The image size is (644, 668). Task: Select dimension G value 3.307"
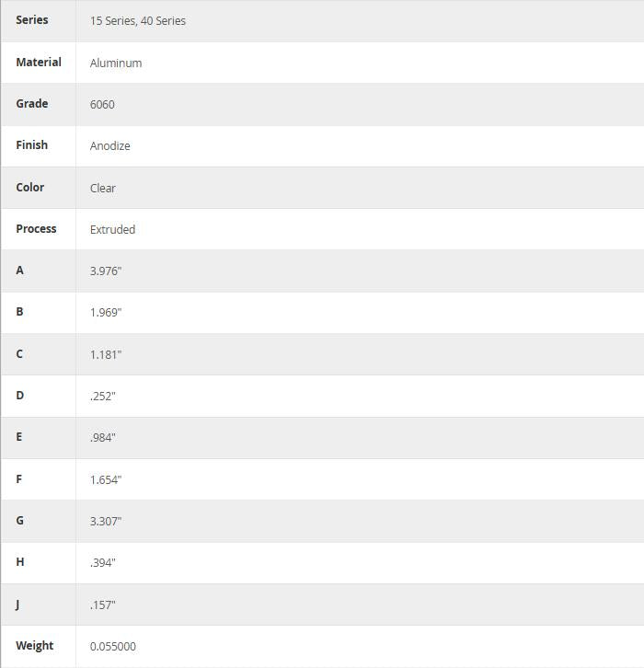coord(106,521)
